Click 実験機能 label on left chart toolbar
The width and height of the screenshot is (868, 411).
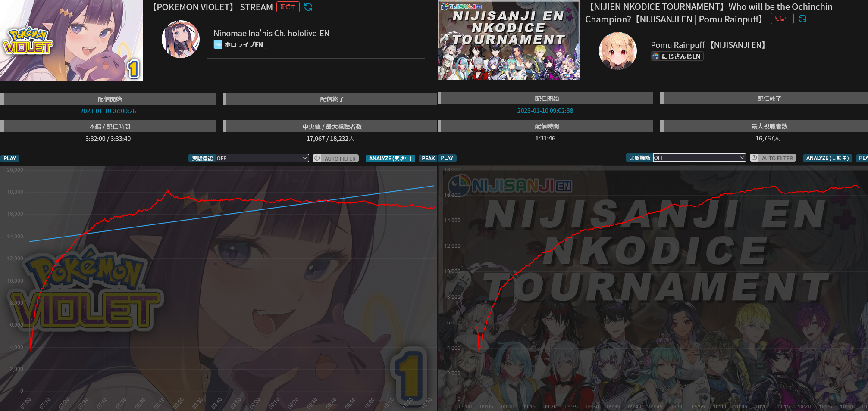[x=202, y=159]
